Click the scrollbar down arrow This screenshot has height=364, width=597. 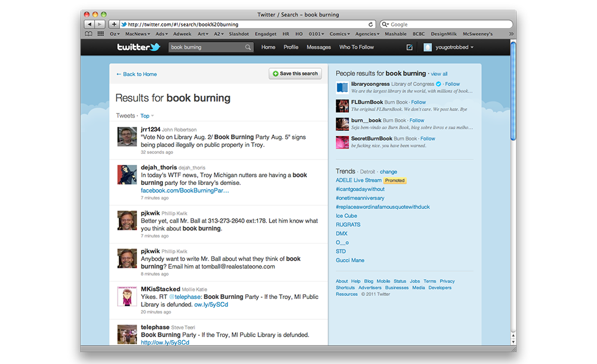coord(513,342)
